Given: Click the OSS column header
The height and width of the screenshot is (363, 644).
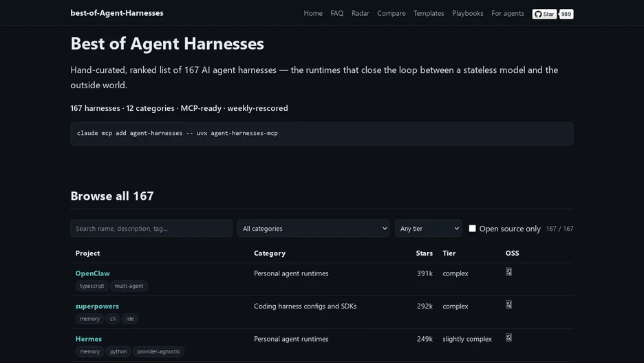Looking at the screenshot, I should [512, 253].
